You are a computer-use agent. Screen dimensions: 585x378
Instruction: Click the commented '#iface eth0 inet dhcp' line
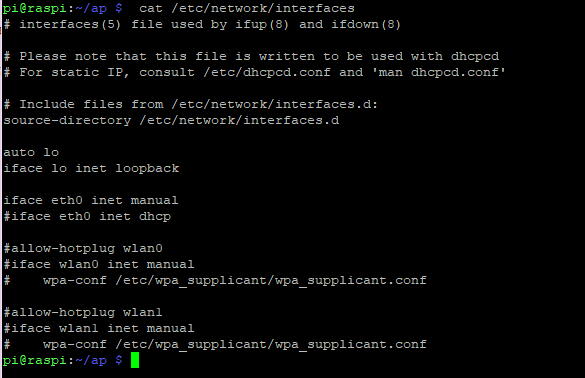coord(87,216)
